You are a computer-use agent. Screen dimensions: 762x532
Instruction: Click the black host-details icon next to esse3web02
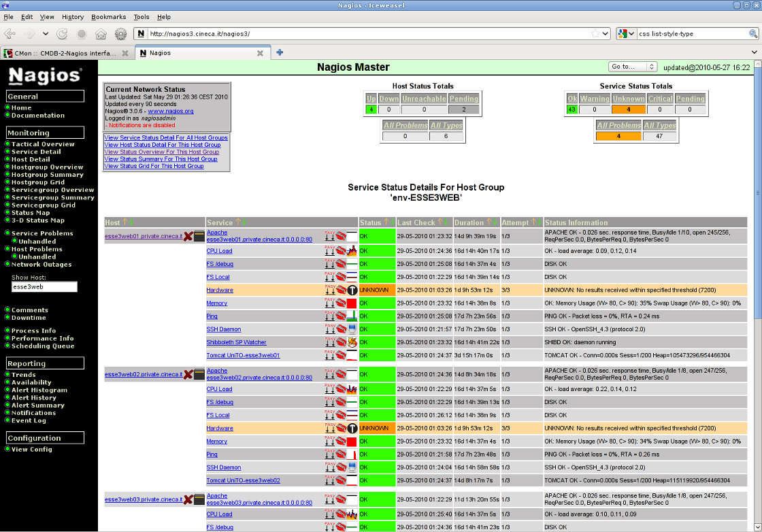click(x=199, y=374)
